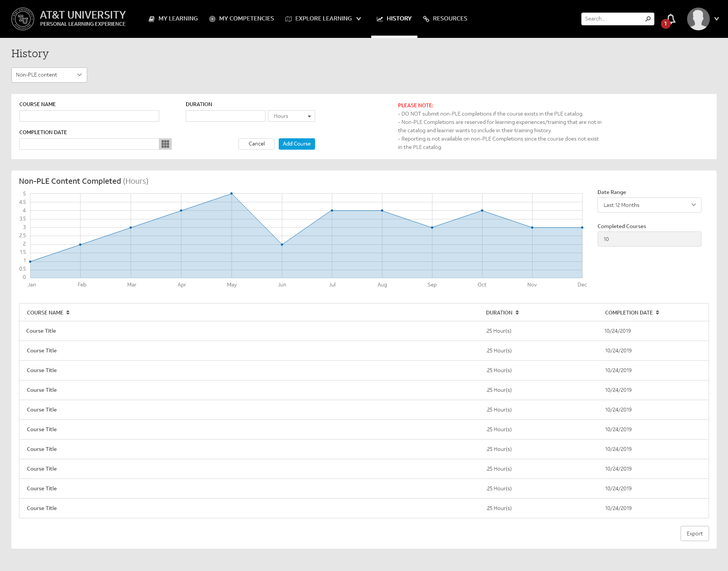
Task: Click the Explore Learning map icon
Action: click(x=289, y=19)
